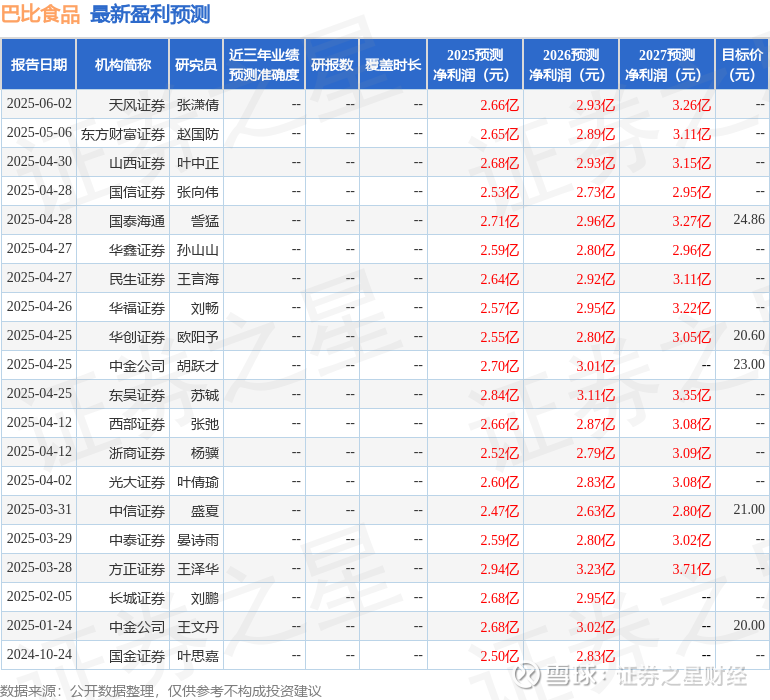Click the 机构简称 column header

[x=123, y=65]
